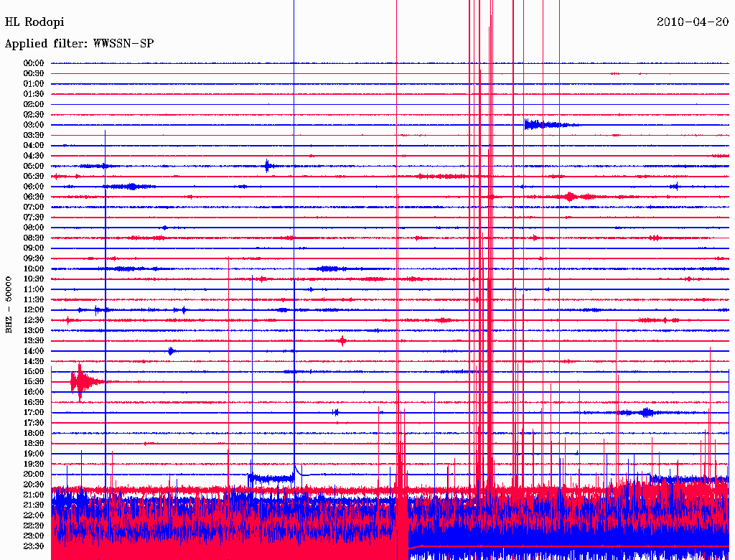Click the date label '2010-04-20'
Screen dimensions: 735x560
[x=693, y=22]
